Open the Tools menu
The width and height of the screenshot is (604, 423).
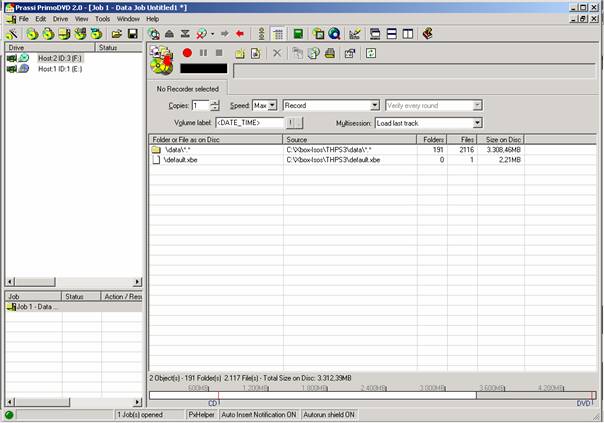[102, 19]
